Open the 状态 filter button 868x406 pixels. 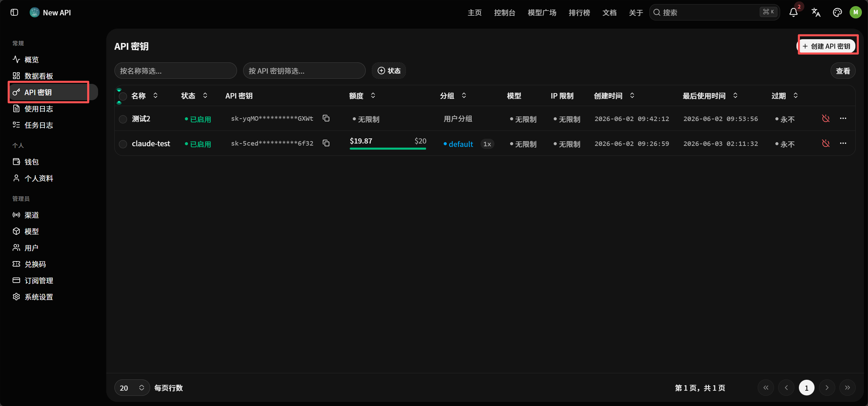click(x=389, y=71)
